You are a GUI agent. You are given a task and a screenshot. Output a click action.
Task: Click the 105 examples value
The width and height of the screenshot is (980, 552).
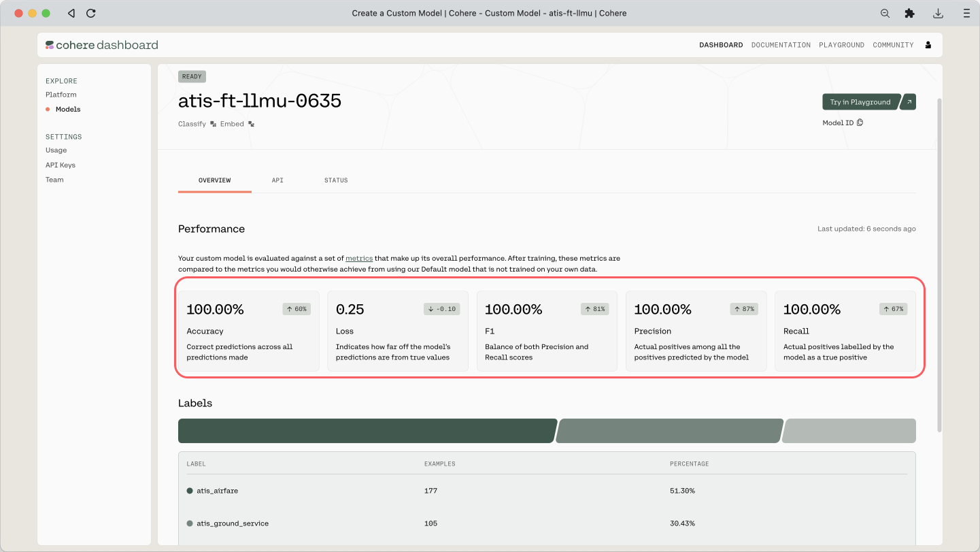tap(430, 523)
